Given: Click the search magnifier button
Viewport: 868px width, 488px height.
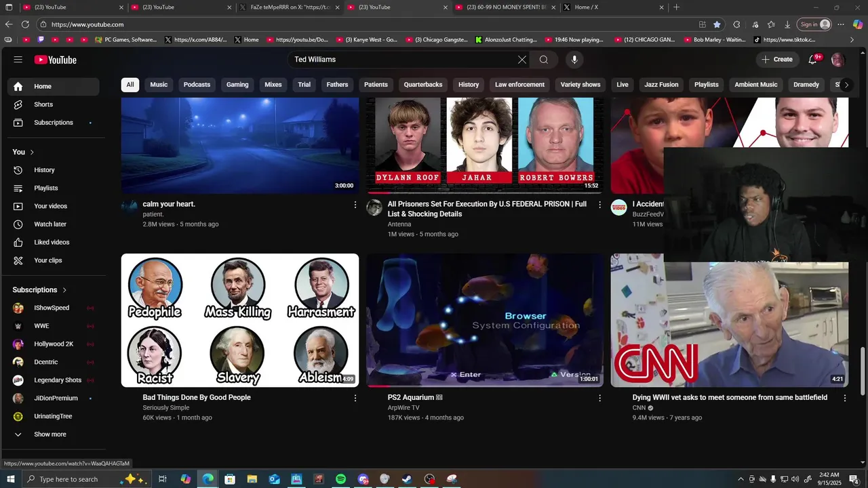Looking at the screenshot, I should coord(544,60).
